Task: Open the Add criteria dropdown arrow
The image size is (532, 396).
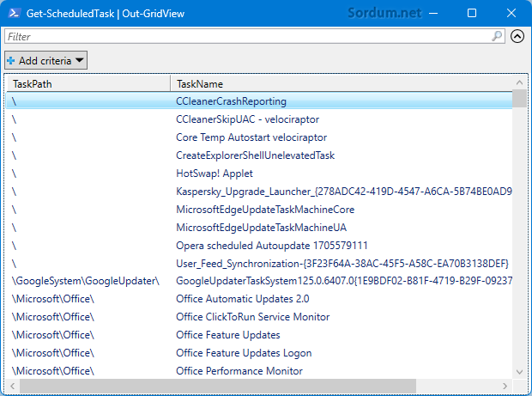Action: pos(80,60)
